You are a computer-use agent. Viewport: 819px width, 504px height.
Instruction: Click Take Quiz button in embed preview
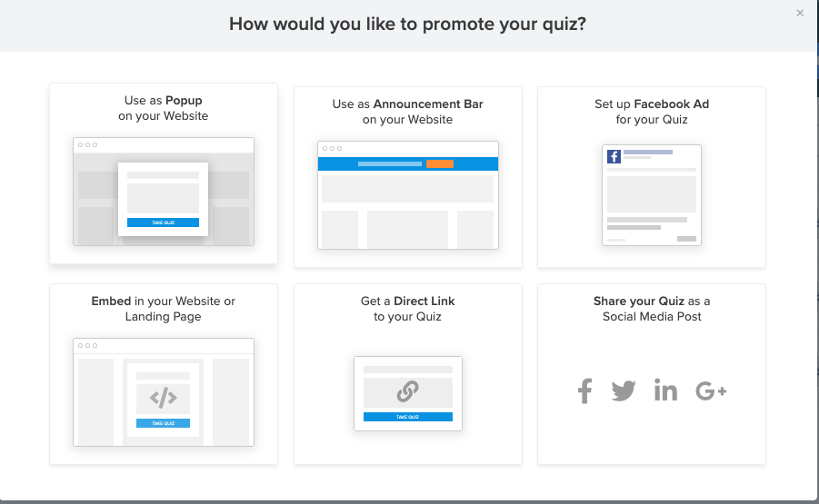163,423
